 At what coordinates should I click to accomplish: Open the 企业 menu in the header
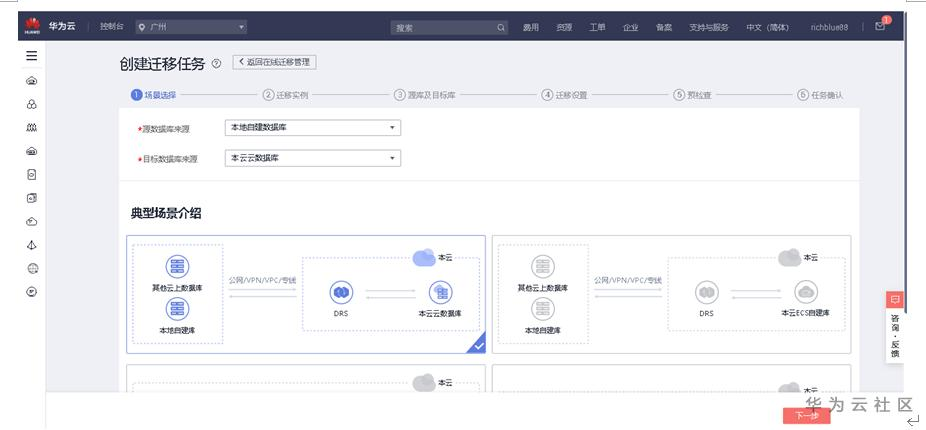(631, 27)
